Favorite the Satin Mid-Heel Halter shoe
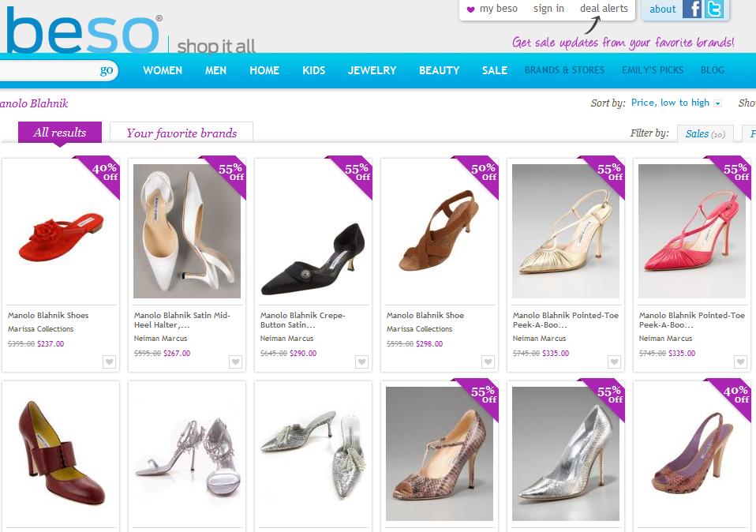This screenshot has height=532, width=756. click(x=235, y=362)
